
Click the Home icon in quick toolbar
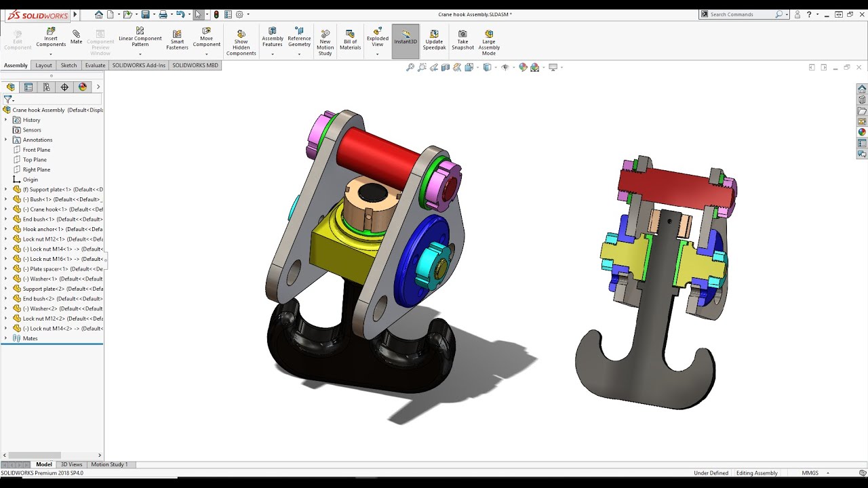99,14
